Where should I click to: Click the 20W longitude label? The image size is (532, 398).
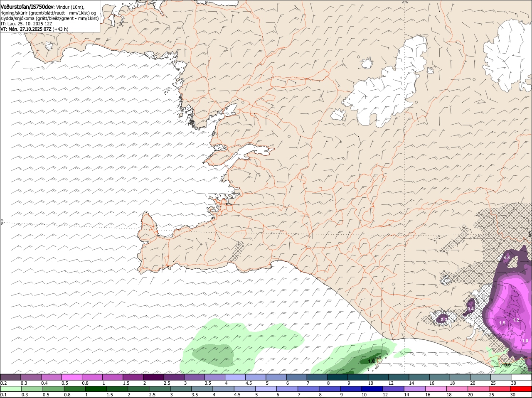click(405, 2)
